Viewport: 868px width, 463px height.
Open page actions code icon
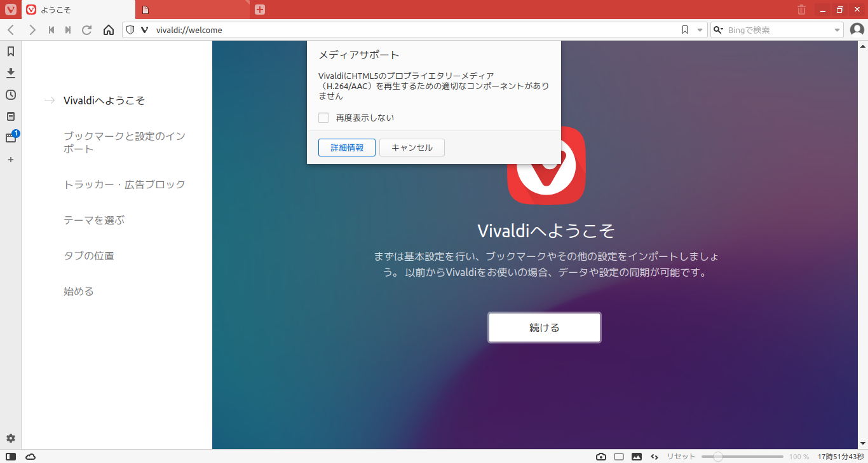click(x=654, y=457)
